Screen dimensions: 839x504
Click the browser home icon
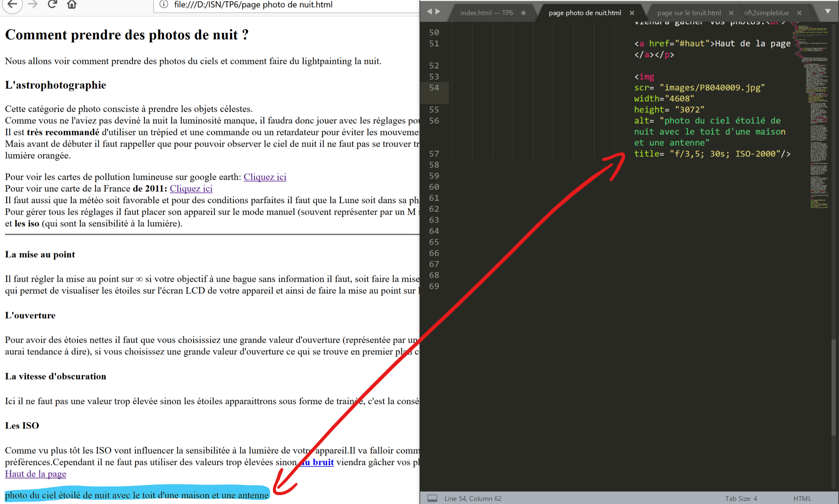click(72, 4)
